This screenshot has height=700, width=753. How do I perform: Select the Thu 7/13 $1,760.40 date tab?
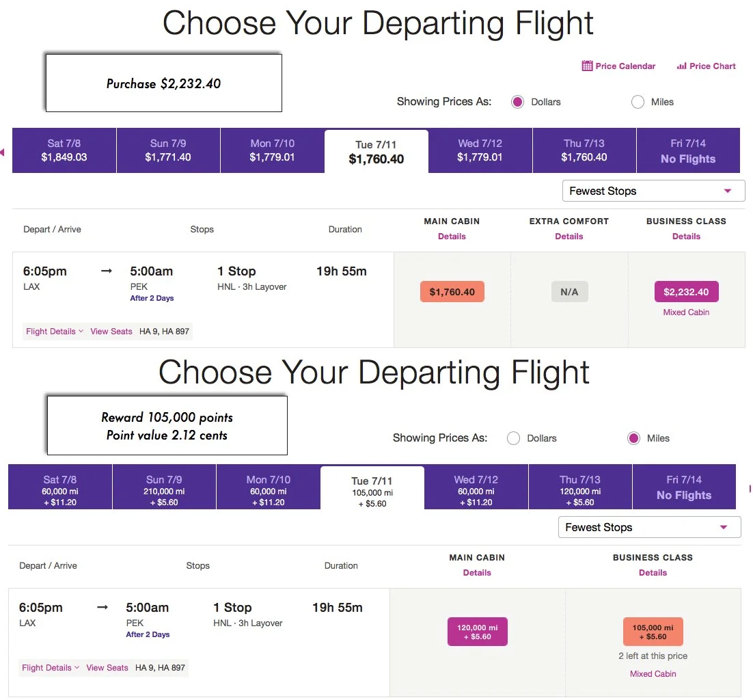[584, 150]
